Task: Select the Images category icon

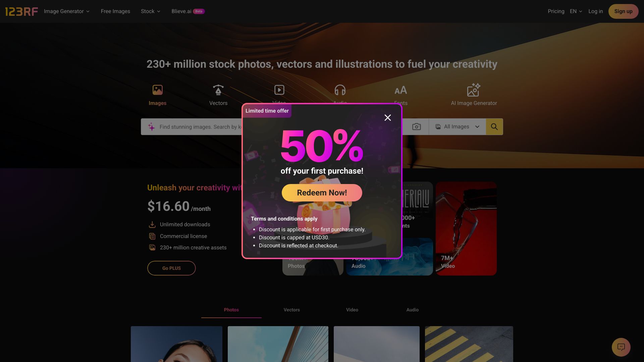Action: click(157, 90)
